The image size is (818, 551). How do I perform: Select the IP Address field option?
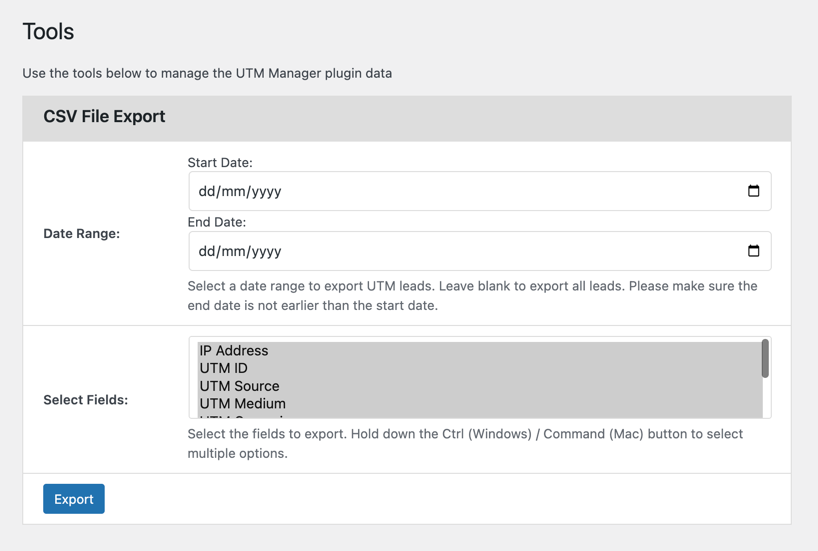(x=234, y=351)
